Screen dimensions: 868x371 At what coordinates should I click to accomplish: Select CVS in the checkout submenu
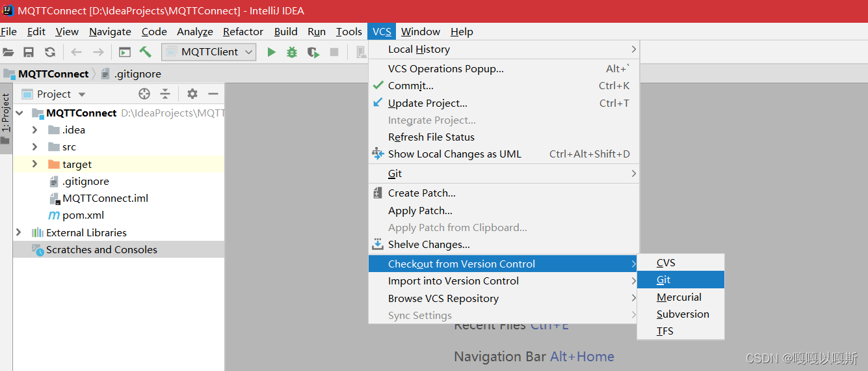681,263
